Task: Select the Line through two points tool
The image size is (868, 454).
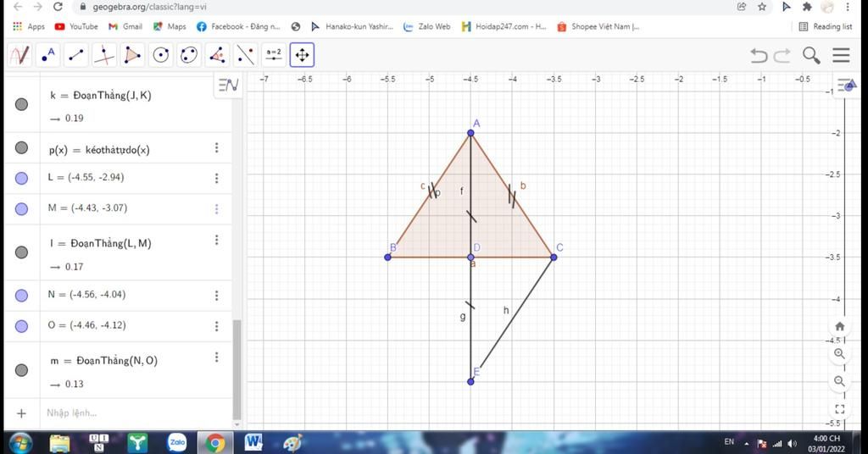Action: click(x=76, y=55)
